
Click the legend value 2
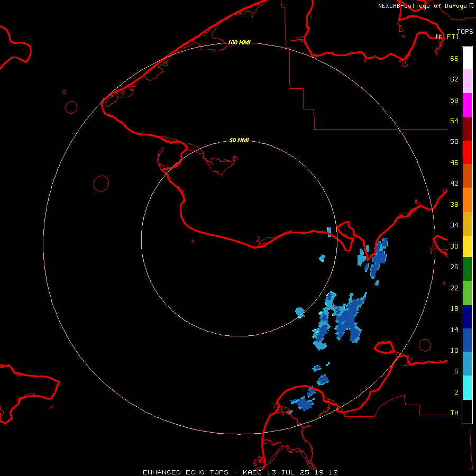click(456, 392)
